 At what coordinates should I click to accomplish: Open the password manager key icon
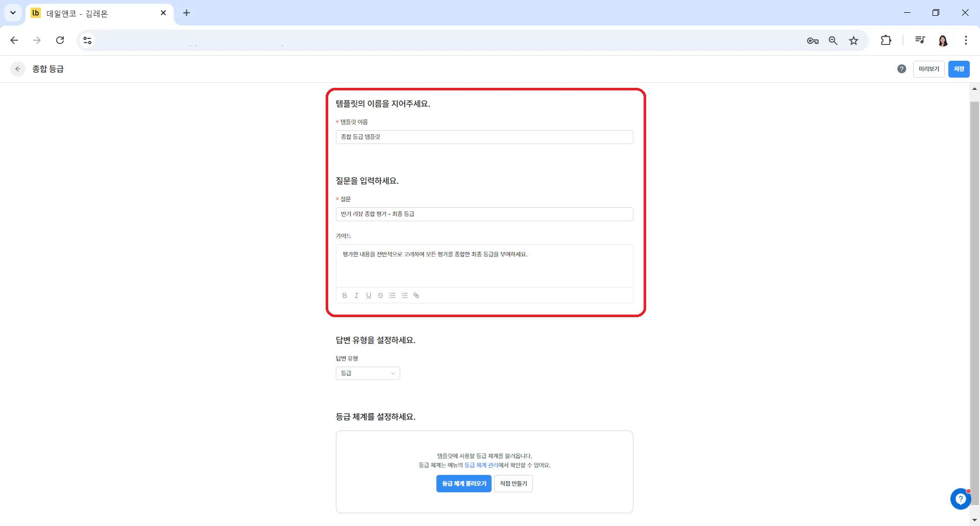click(x=813, y=40)
